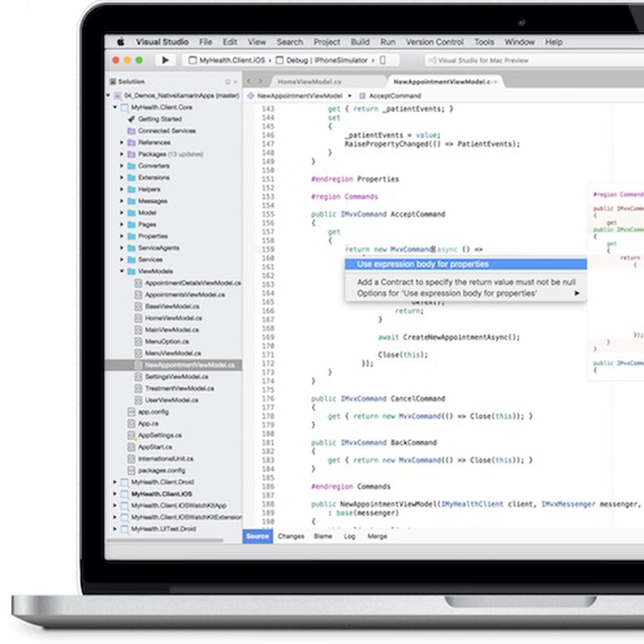Open the Blame view tab

(323, 536)
